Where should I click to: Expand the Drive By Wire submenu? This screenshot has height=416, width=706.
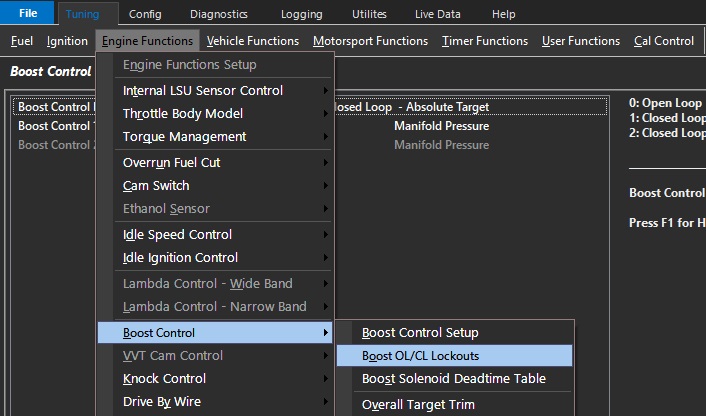coord(161,401)
